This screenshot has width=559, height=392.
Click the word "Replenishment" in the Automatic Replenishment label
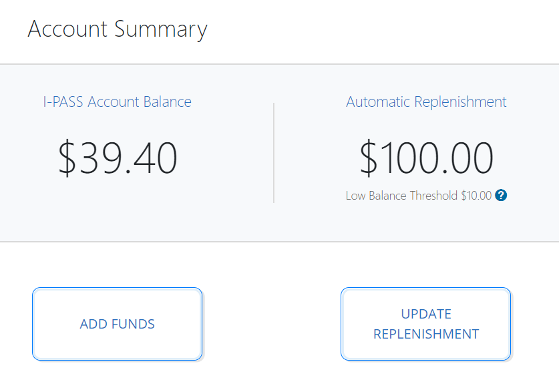coord(461,102)
